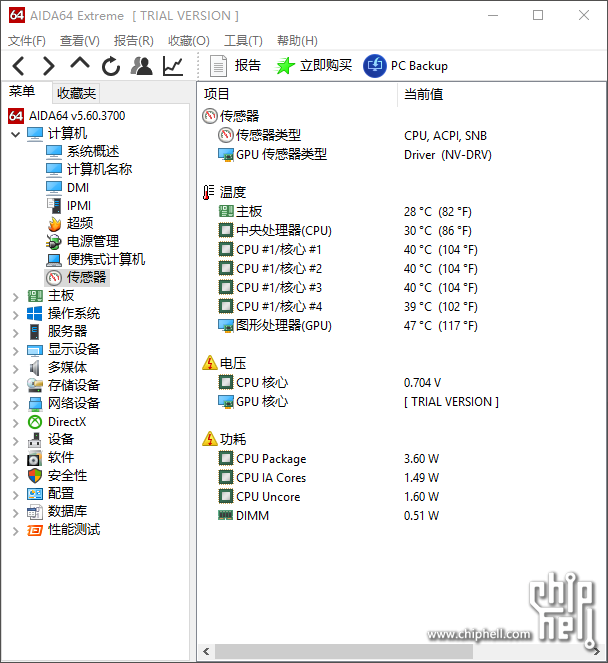Click the 温度 thermometer section icon
Viewport: 608px width, 663px height.
pyautogui.click(x=208, y=192)
